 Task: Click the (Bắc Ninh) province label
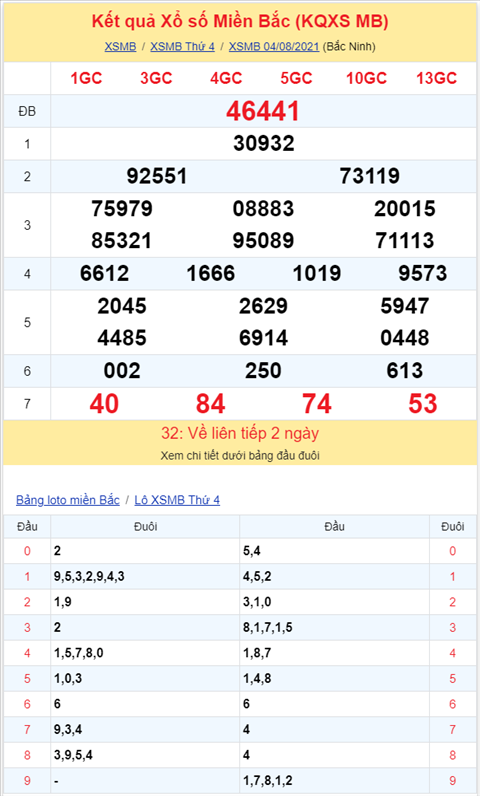(x=349, y=47)
